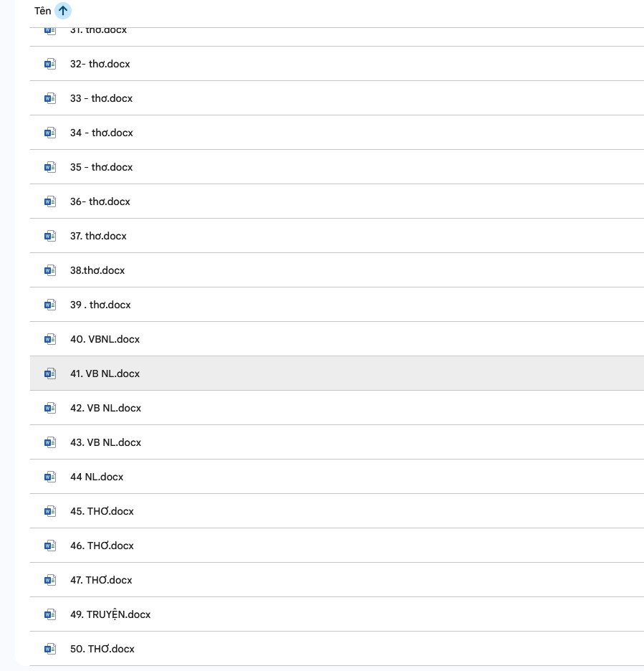The height and width of the screenshot is (671, 644).
Task: Select the file name 43. VB NL.docx
Action: (105, 442)
